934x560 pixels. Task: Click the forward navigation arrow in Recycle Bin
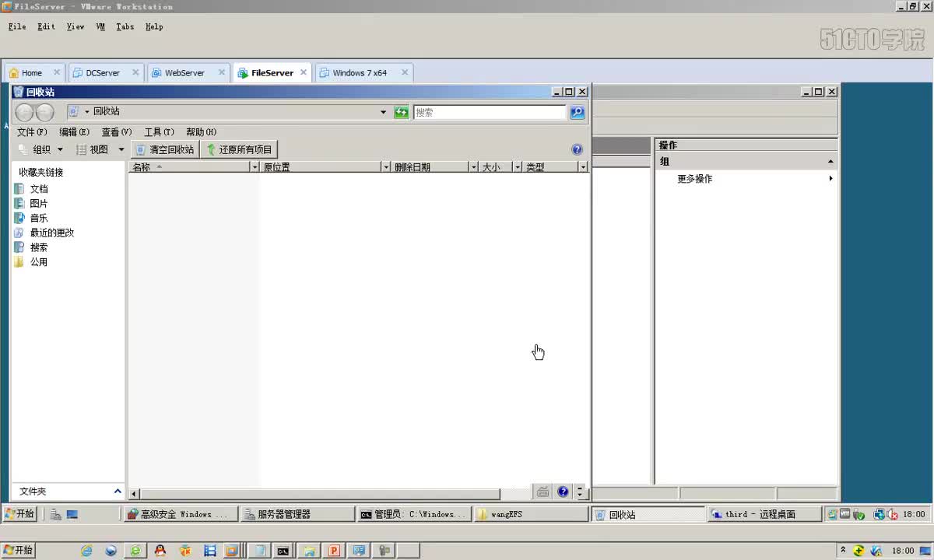[x=45, y=113]
